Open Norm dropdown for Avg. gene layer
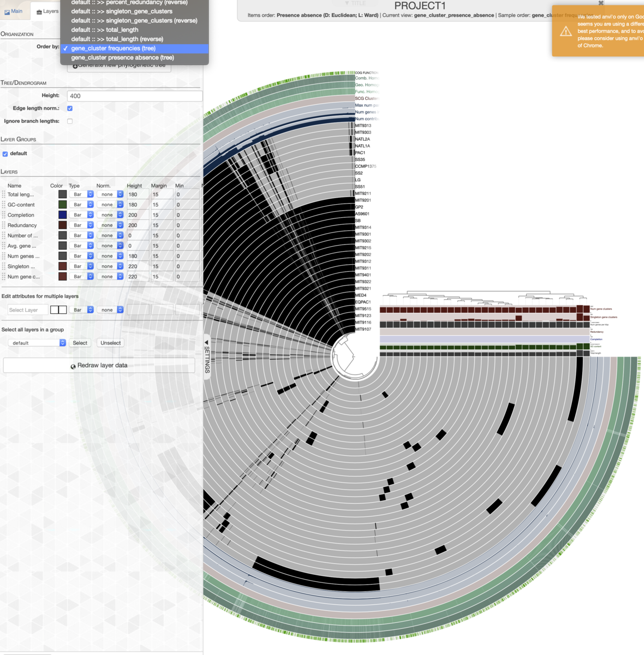644x655 pixels. click(111, 246)
